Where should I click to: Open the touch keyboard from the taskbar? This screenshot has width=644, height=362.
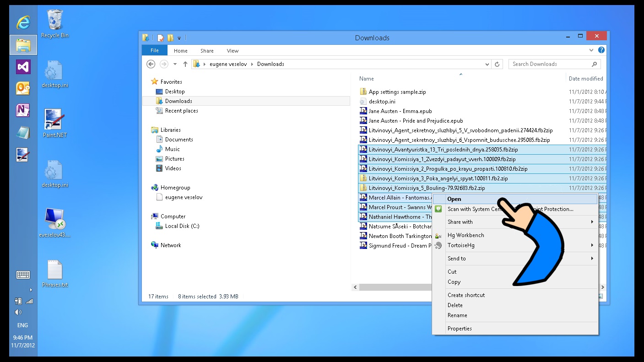pyautogui.click(x=23, y=275)
